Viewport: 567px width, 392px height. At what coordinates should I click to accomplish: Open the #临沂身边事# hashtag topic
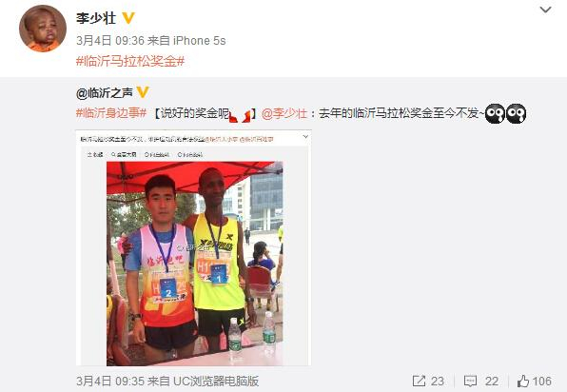pos(111,113)
